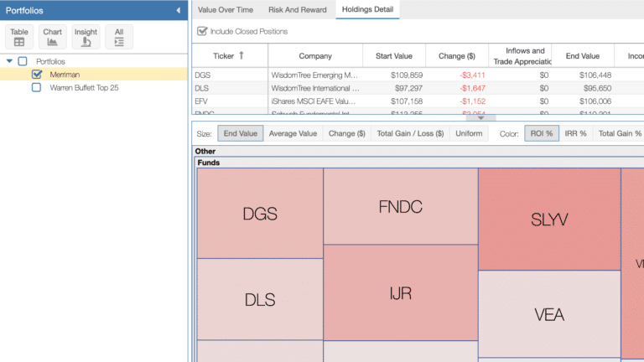Open the Risk And Reward tab
Screen dimensions: 644x362
[x=298, y=10]
